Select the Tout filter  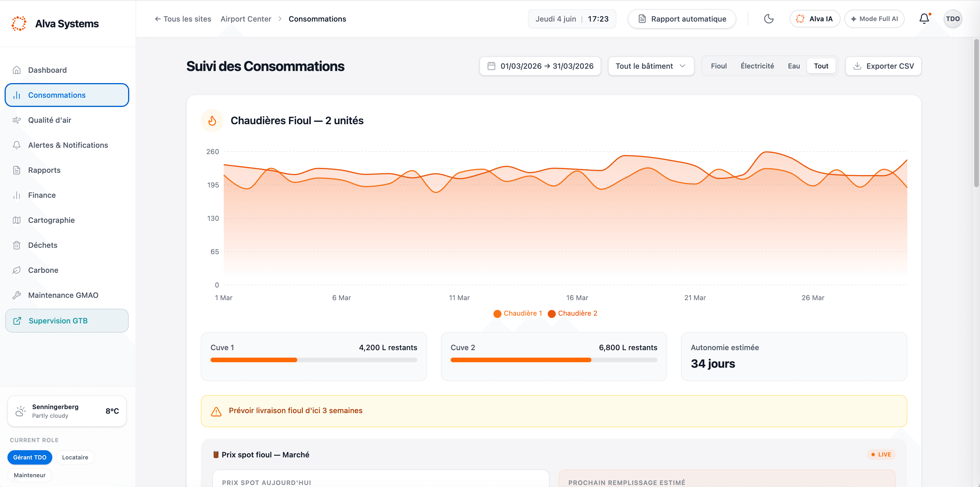[821, 66]
